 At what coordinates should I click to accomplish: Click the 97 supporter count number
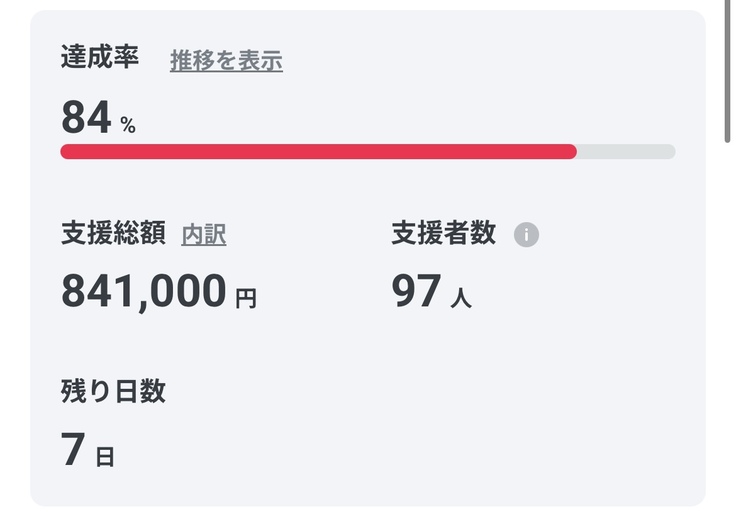tap(416, 291)
